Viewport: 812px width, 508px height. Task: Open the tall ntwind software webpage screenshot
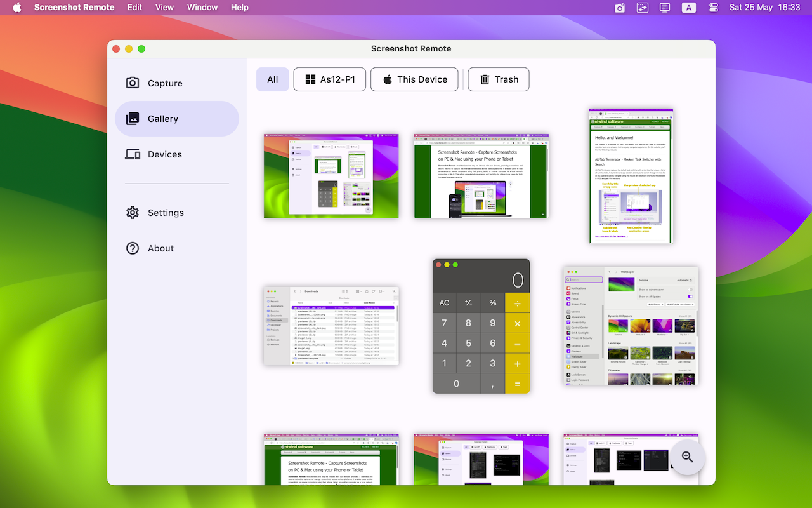(631, 176)
